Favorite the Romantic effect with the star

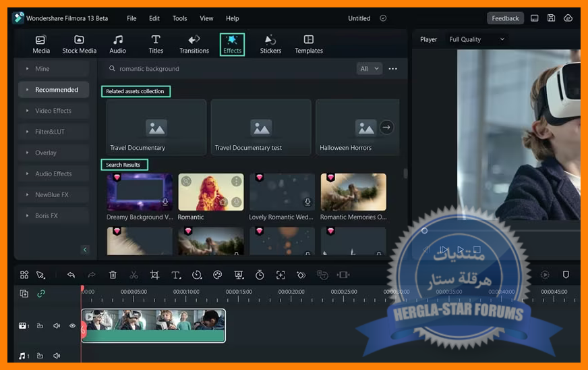pos(223,202)
